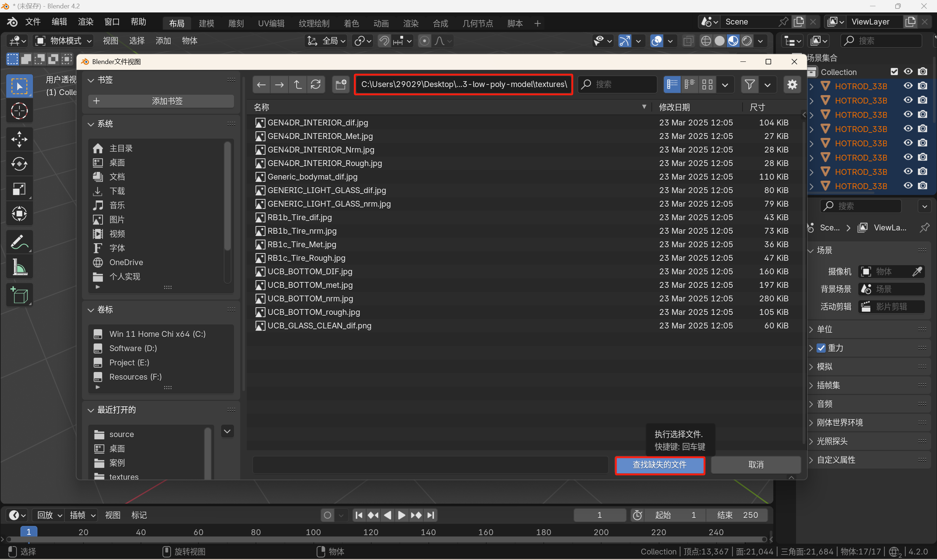Refresh the file list
937x560 pixels.
pos(316,84)
